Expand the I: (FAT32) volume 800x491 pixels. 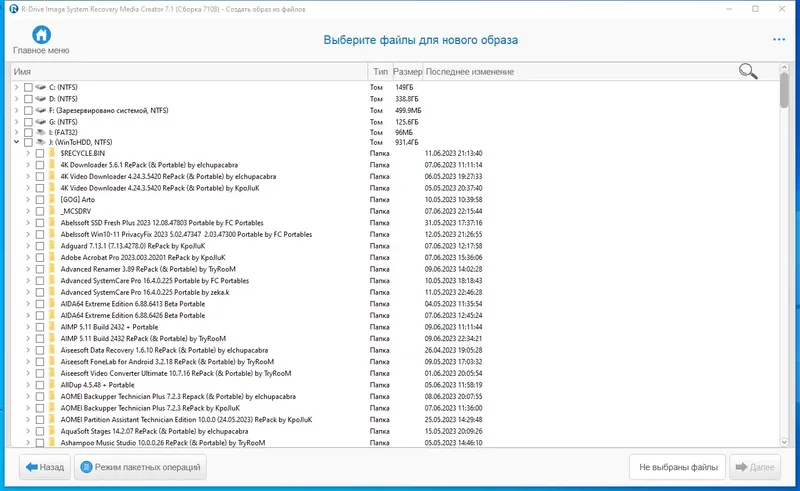16,132
